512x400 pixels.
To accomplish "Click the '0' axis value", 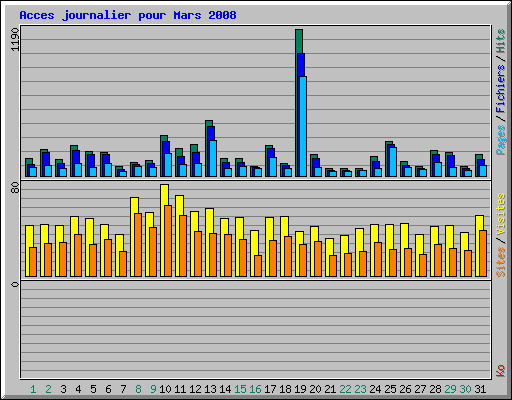I will (15, 284).
